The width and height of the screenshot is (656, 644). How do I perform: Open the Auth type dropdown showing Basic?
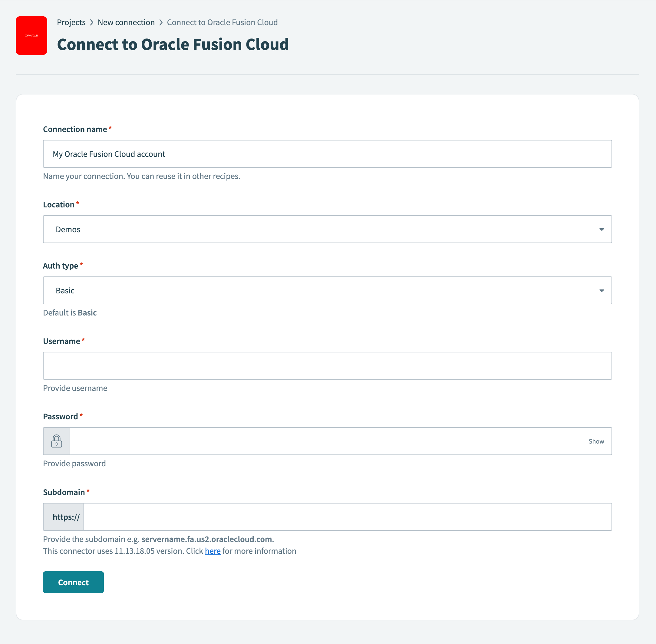pos(327,290)
